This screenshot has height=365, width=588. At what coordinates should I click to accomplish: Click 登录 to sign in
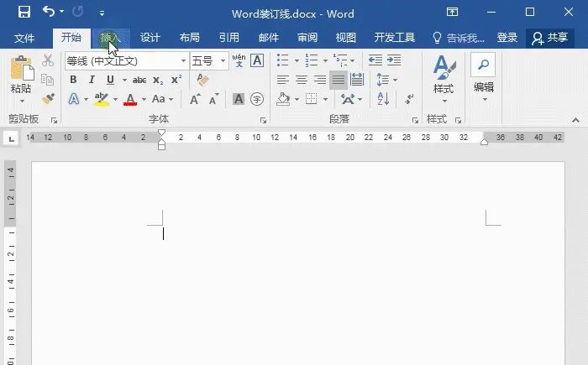pyautogui.click(x=507, y=38)
